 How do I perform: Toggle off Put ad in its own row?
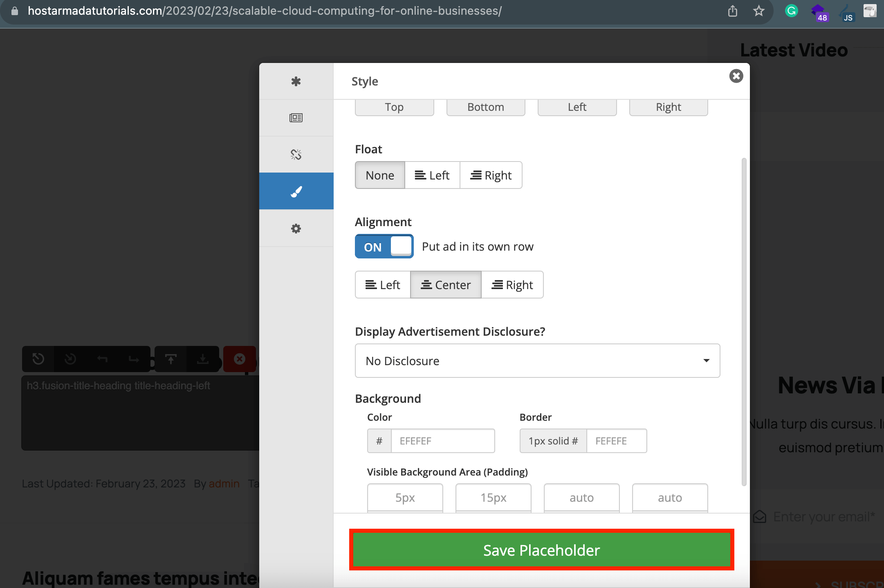(384, 247)
